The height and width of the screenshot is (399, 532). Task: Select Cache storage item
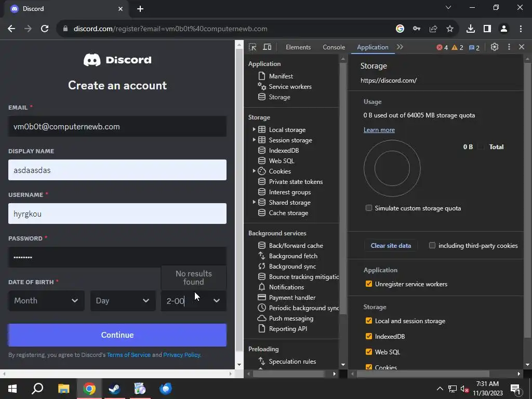(x=288, y=213)
